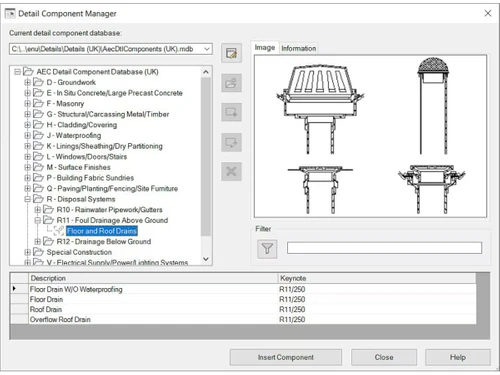
Task: Click into the Filter text field
Action: tap(384, 248)
